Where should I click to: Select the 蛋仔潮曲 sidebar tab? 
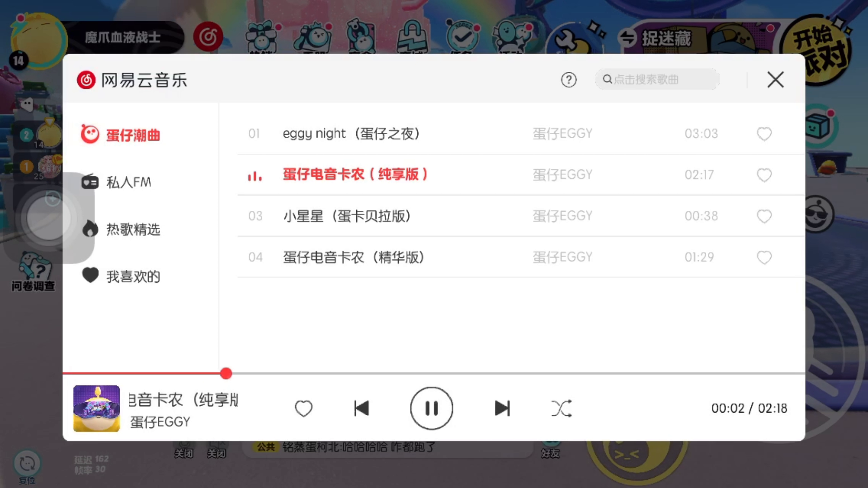point(121,135)
